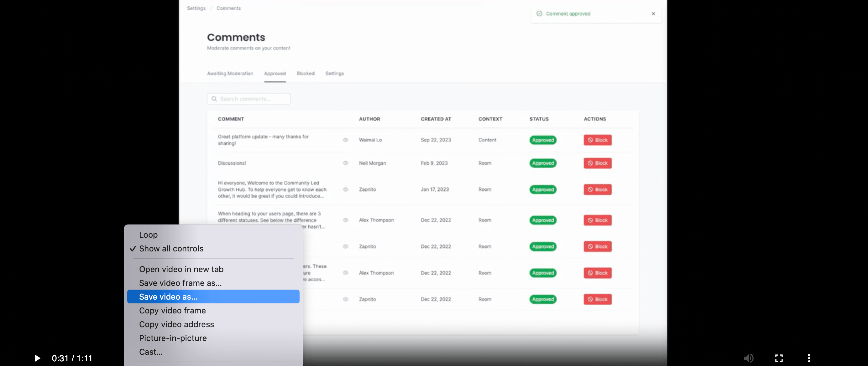Click eye icon for Waimai Lo comment
The image size is (868, 366).
(345, 140)
